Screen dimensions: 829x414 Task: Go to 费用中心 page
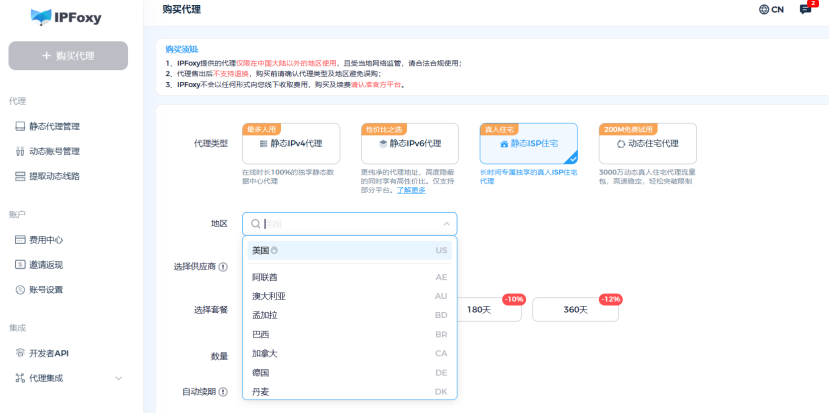(x=46, y=240)
